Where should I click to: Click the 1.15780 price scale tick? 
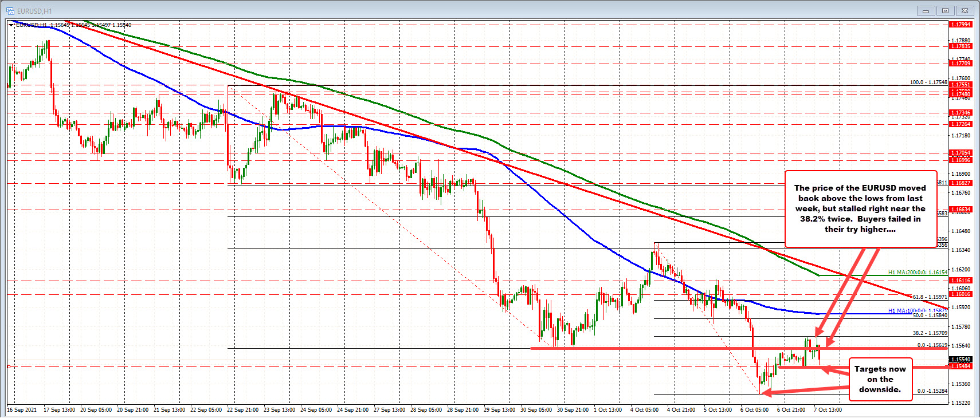tap(961, 327)
